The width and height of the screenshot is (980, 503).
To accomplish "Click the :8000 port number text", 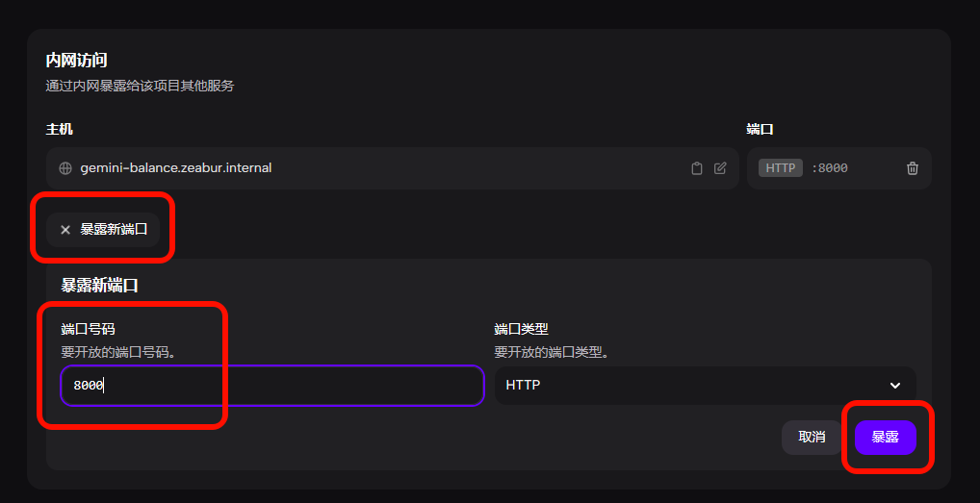I will tap(830, 168).
